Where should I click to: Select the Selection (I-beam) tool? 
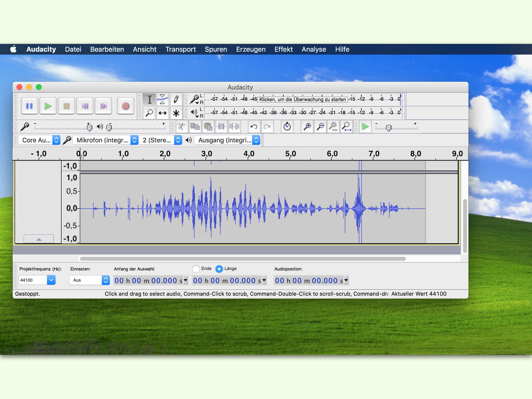[x=149, y=100]
